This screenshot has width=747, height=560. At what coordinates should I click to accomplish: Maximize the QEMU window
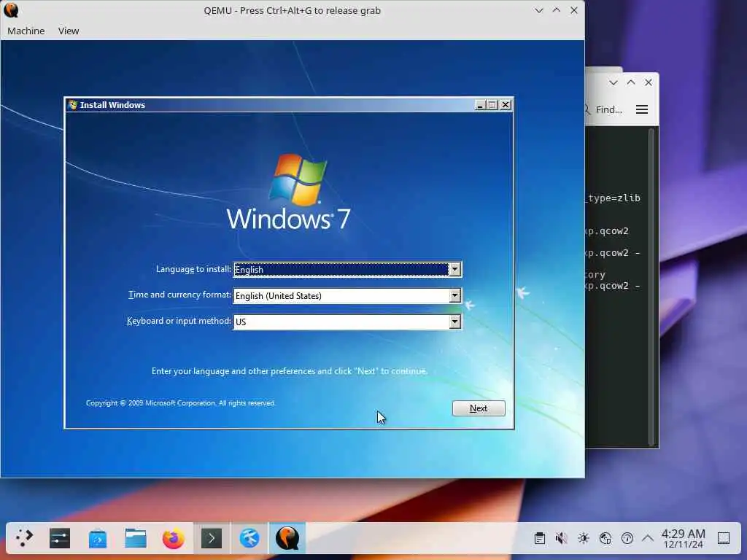click(557, 10)
